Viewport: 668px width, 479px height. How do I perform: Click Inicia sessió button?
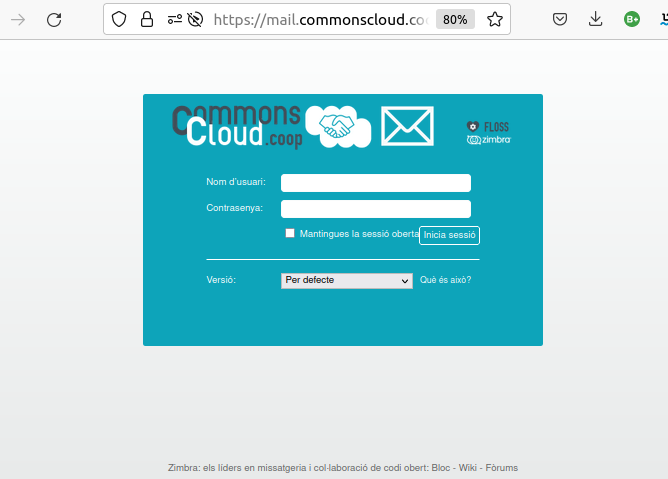click(x=449, y=235)
